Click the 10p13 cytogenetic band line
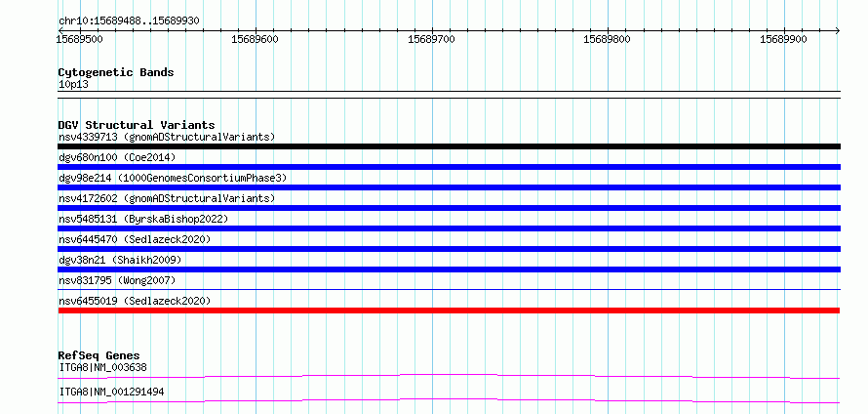The image size is (868, 414). [449, 94]
